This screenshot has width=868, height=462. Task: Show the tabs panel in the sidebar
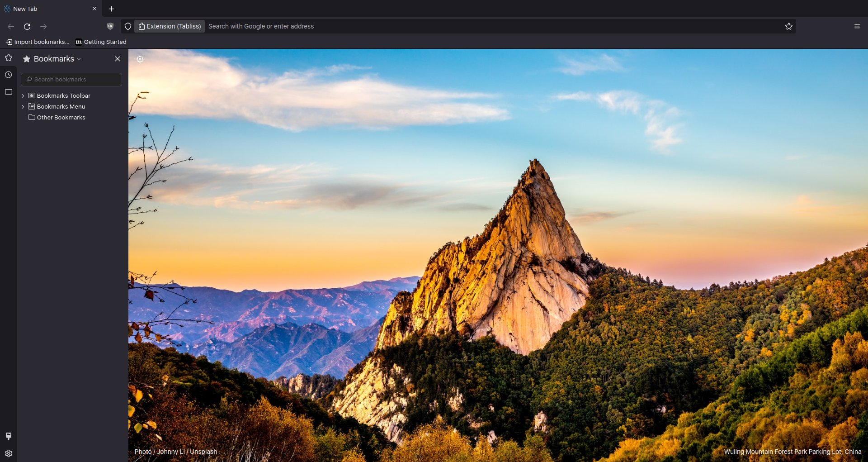(8, 92)
